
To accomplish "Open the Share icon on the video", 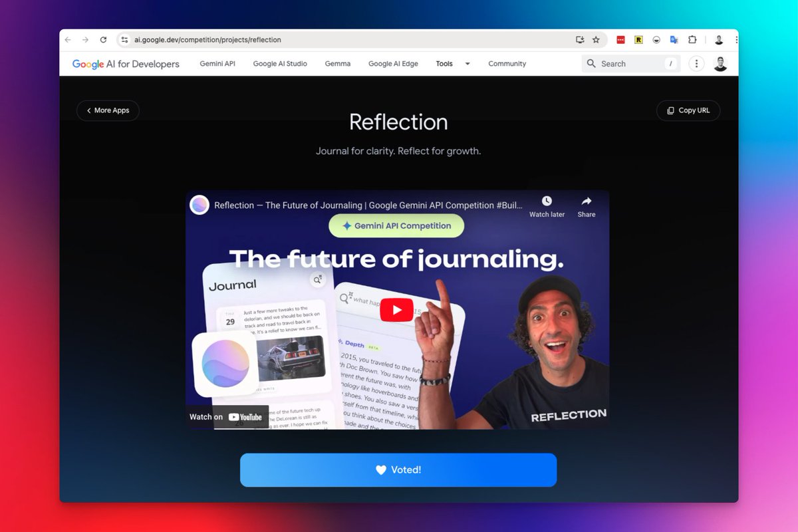I will click(x=586, y=201).
